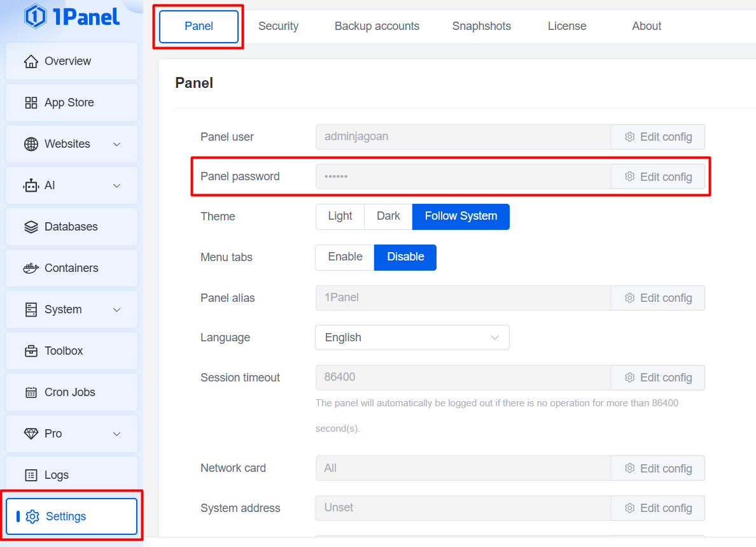Click the Logs list icon
This screenshot has height=547, width=756.
click(31, 475)
